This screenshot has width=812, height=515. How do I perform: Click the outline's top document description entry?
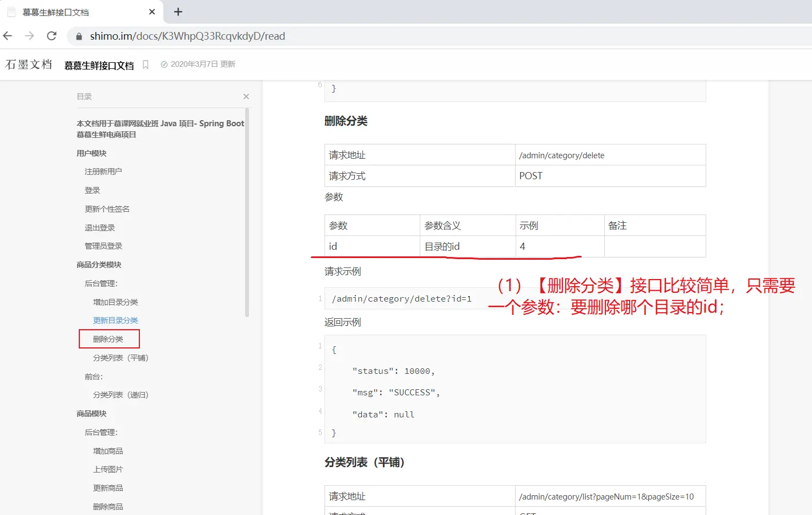160,129
